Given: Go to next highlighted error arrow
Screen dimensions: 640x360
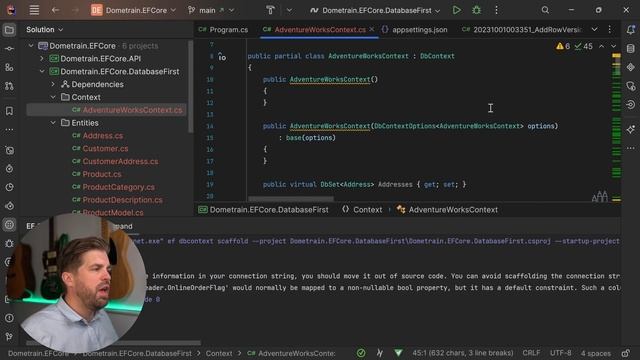Looking at the screenshot, I should point(613,46).
